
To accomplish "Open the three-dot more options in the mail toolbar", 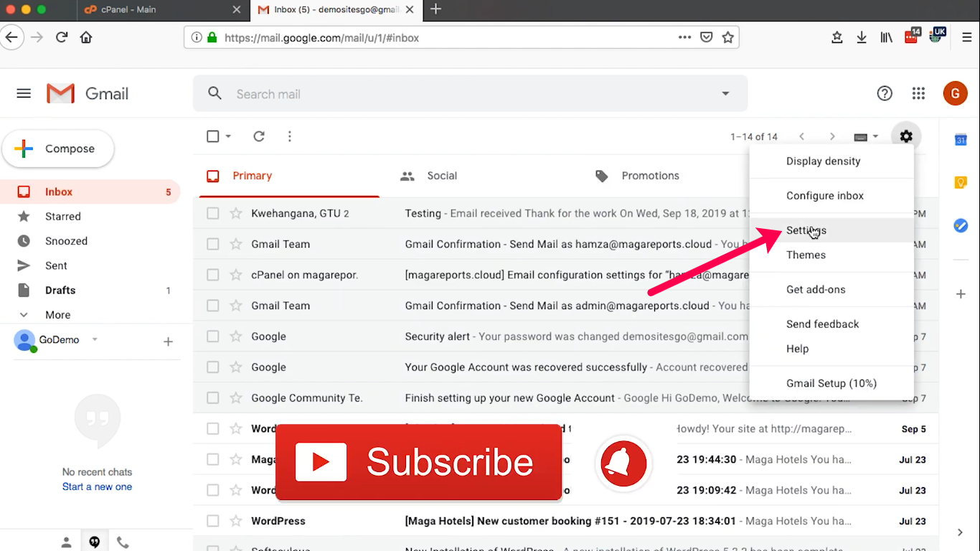I will (290, 136).
